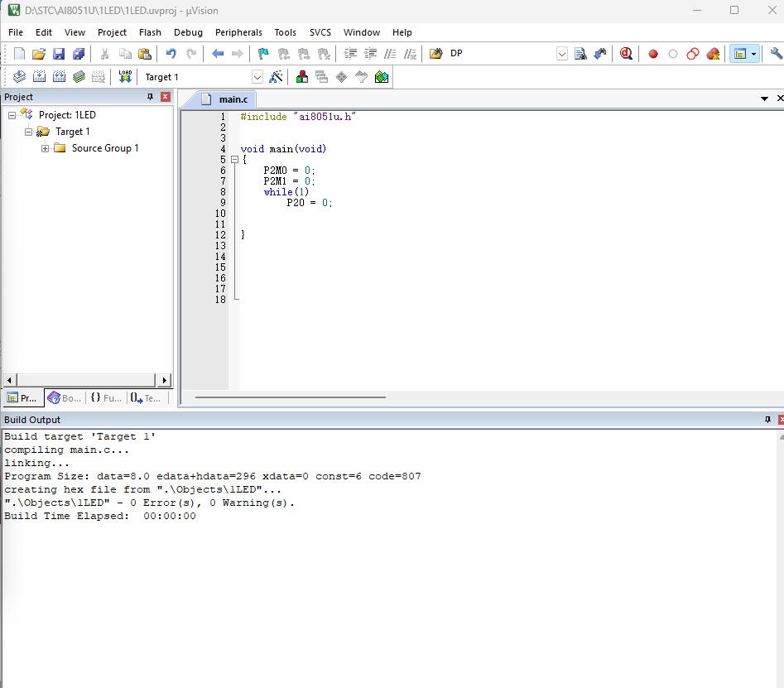Viewport: 784px width, 688px height.
Task: Switch to the Books tab in Project panel
Action: (x=64, y=398)
